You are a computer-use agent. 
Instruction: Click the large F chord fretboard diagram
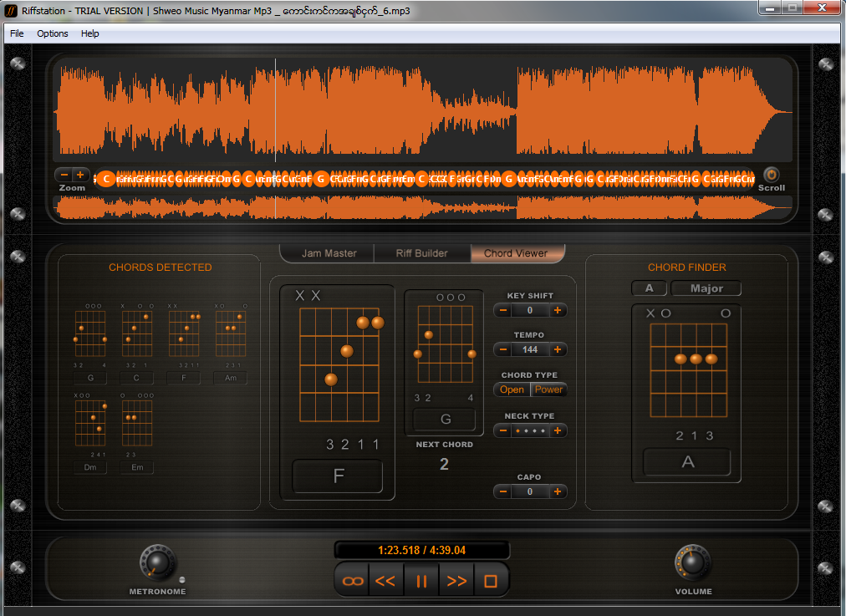click(x=339, y=364)
